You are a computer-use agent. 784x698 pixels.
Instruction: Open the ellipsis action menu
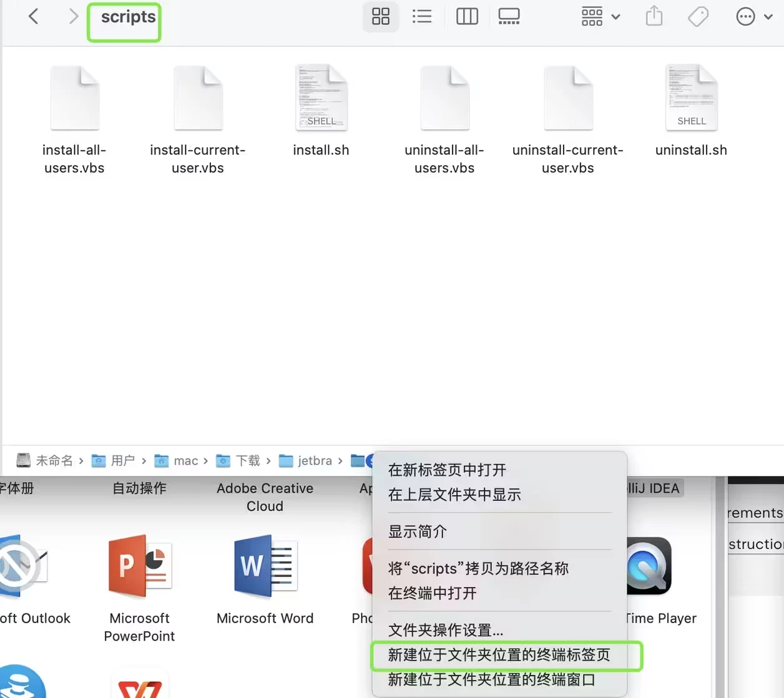pos(754,17)
